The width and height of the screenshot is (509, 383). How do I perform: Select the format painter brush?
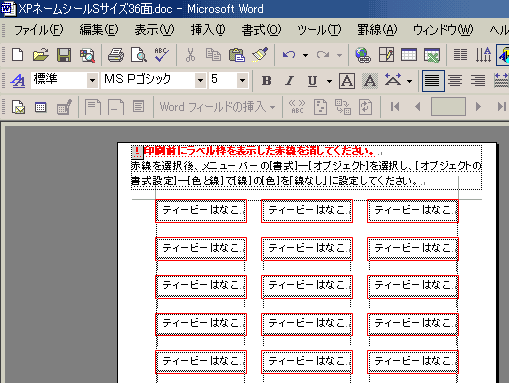260,55
